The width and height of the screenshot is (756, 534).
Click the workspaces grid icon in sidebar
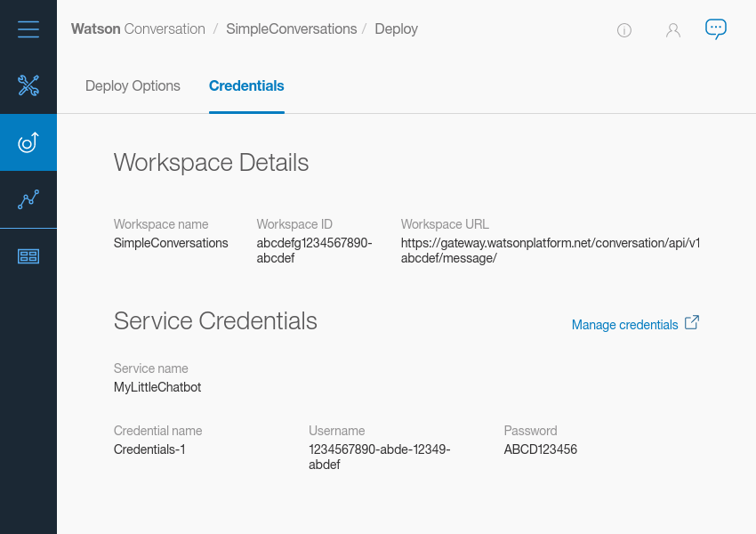click(x=28, y=256)
